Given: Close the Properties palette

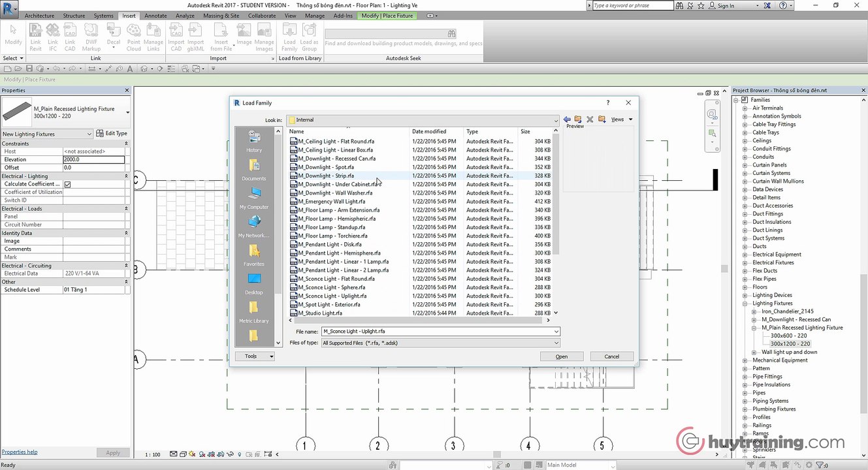Looking at the screenshot, I should [x=127, y=90].
